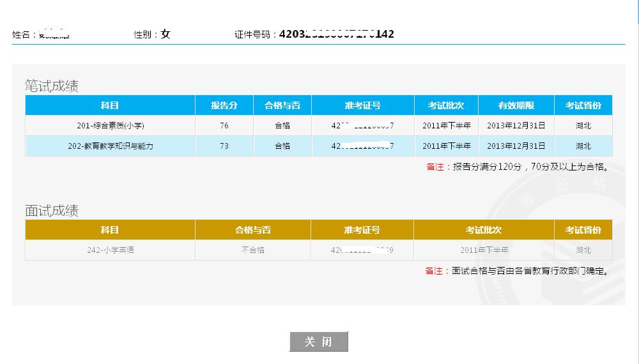Click the 关闭 button at the bottom
The width and height of the screenshot is (639, 364).
point(318,342)
